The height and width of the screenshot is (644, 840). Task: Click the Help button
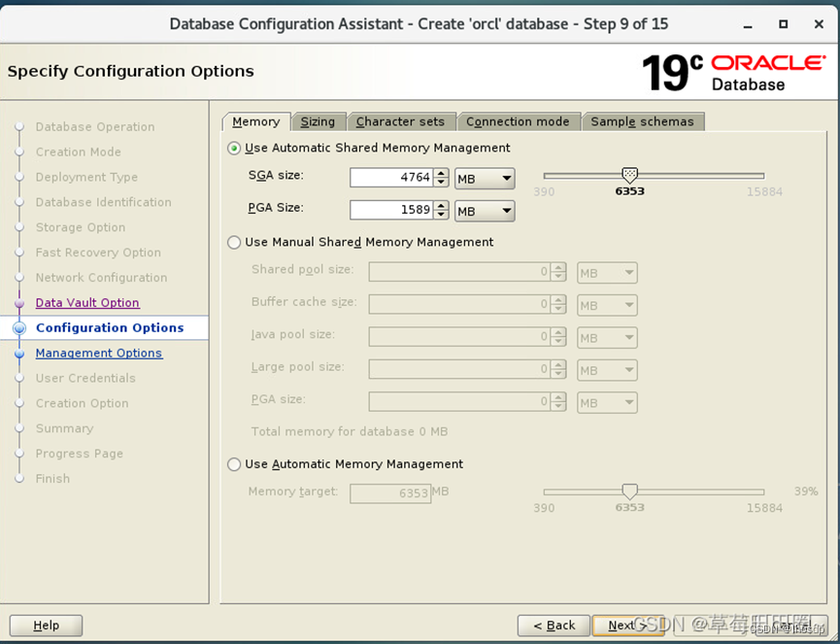pyautogui.click(x=46, y=626)
